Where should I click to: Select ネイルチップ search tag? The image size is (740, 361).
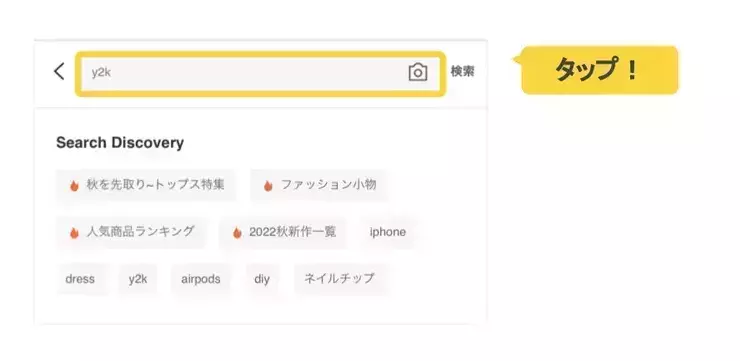click(339, 279)
